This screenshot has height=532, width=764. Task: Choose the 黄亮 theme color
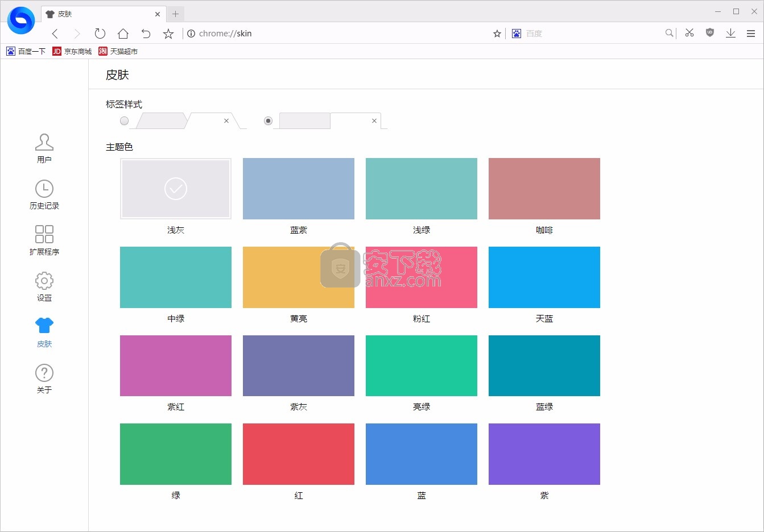[x=299, y=277]
